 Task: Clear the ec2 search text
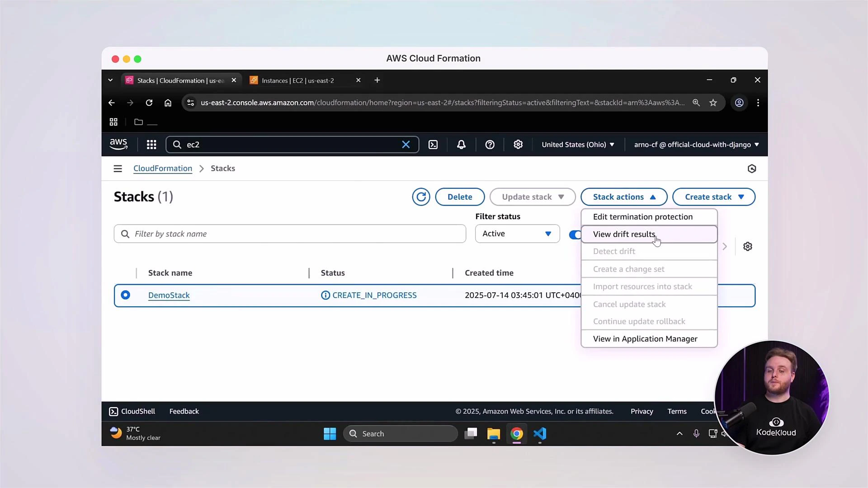coord(406,145)
